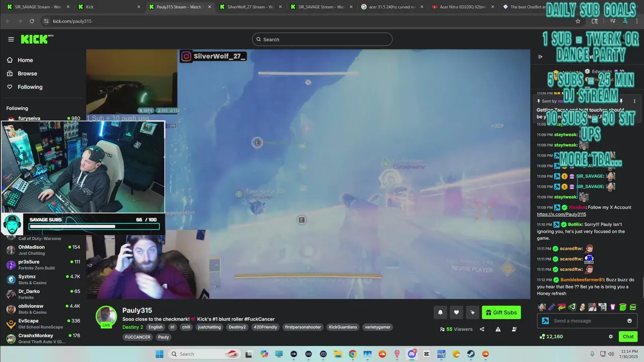Open oblivionsw channel in sidebar
Image resolution: width=644 pixels, height=362 pixels.
pyautogui.click(x=43, y=309)
